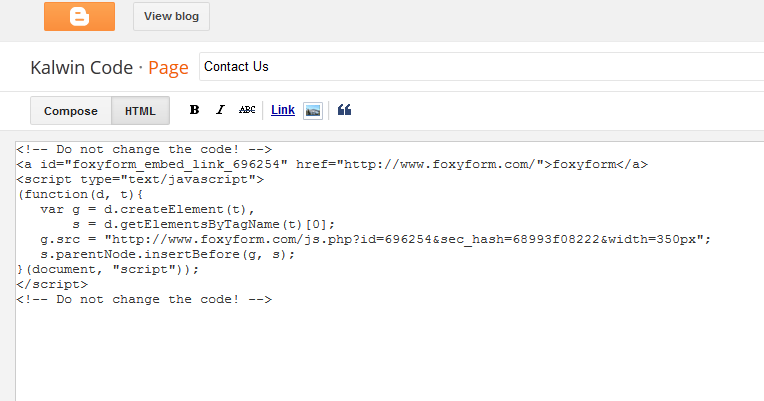Click the first Do not change comment
Image resolution: width=764 pixels, height=401 pixels.
[144, 149]
